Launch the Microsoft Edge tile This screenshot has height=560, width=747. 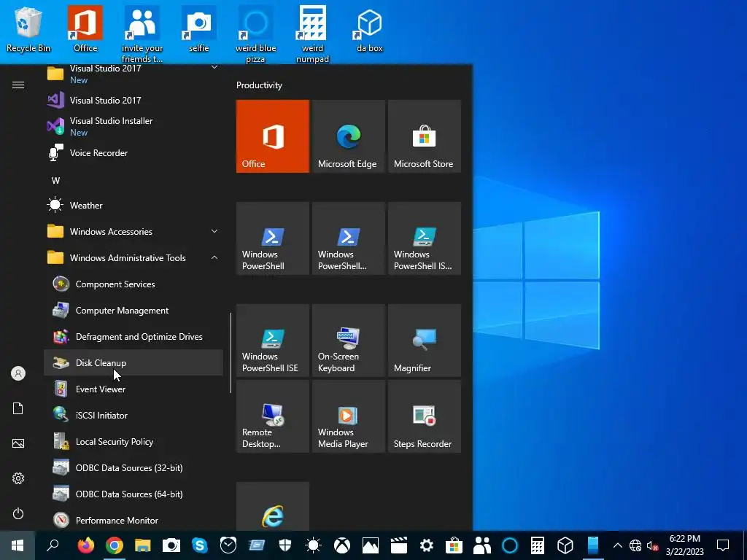pyautogui.click(x=348, y=136)
